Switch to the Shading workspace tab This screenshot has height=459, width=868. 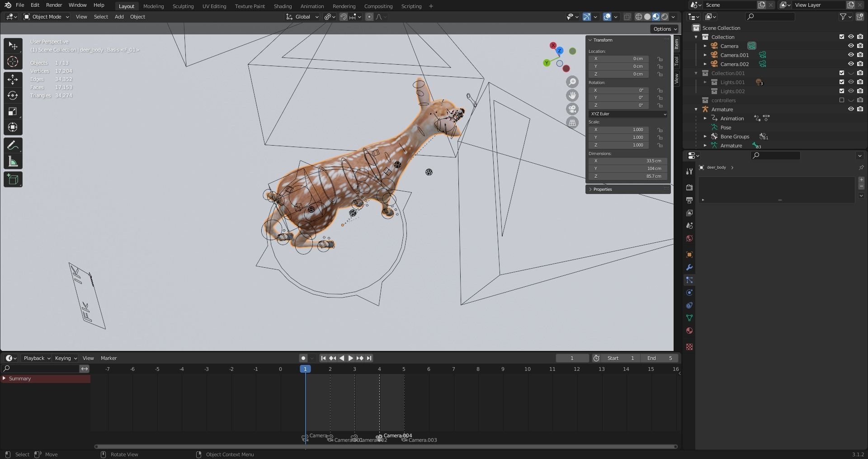(x=283, y=6)
